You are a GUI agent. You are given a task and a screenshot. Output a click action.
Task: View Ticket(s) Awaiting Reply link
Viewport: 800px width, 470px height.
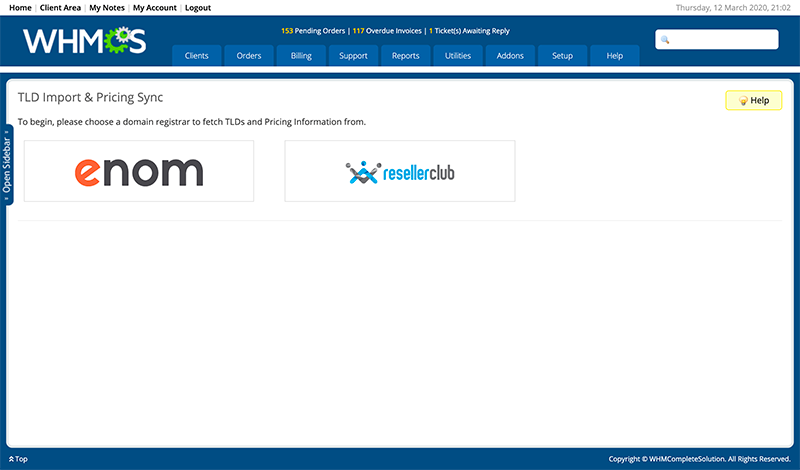point(469,31)
